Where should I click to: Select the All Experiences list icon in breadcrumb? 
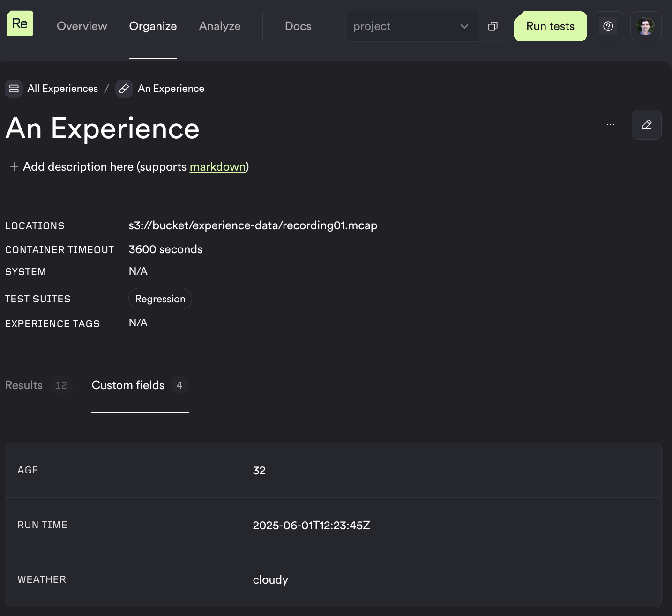coord(14,89)
